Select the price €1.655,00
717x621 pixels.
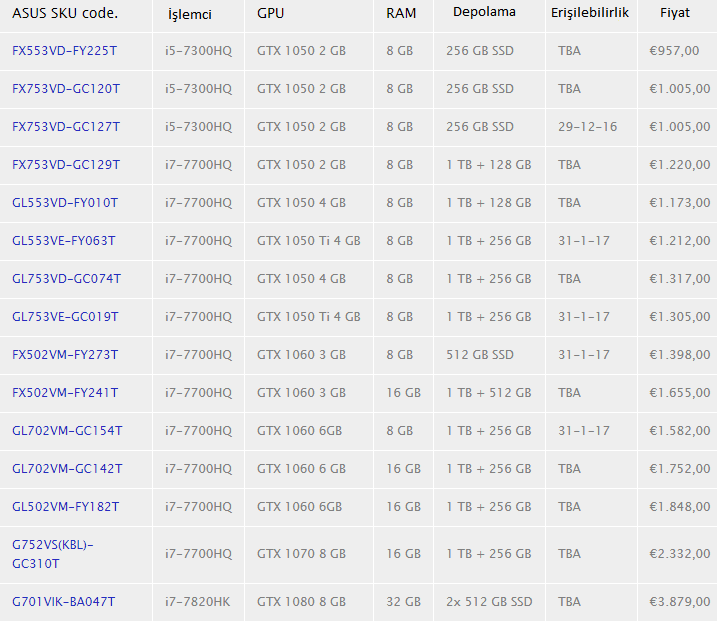click(680, 392)
